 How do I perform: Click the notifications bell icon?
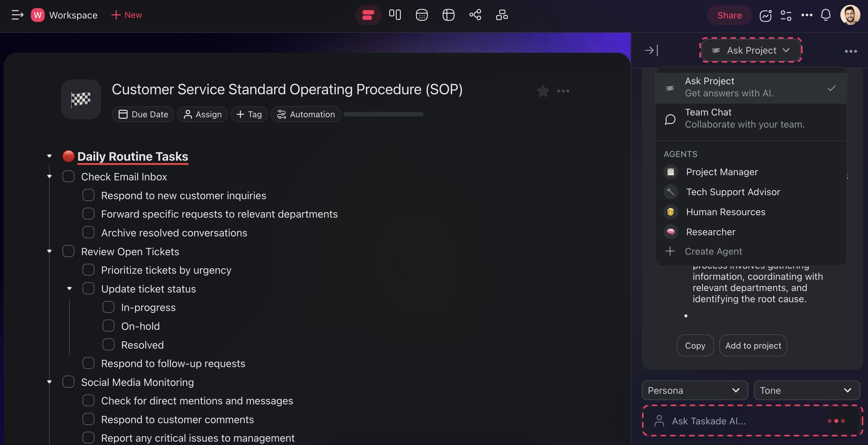826,15
